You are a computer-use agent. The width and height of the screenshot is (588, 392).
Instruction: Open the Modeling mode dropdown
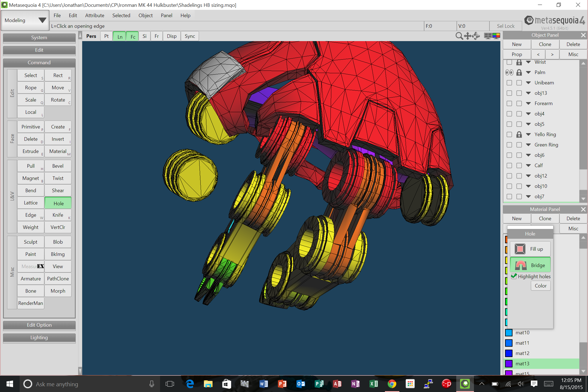(x=25, y=20)
